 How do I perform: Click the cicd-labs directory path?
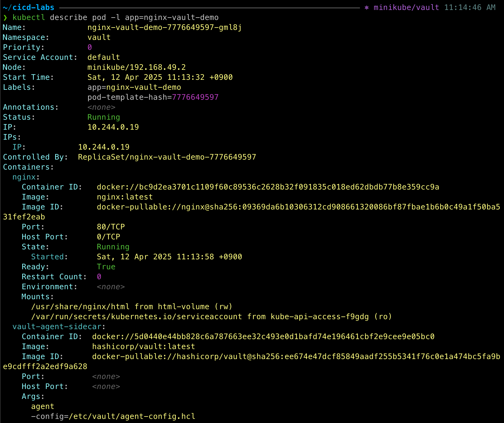[x=28, y=7]
